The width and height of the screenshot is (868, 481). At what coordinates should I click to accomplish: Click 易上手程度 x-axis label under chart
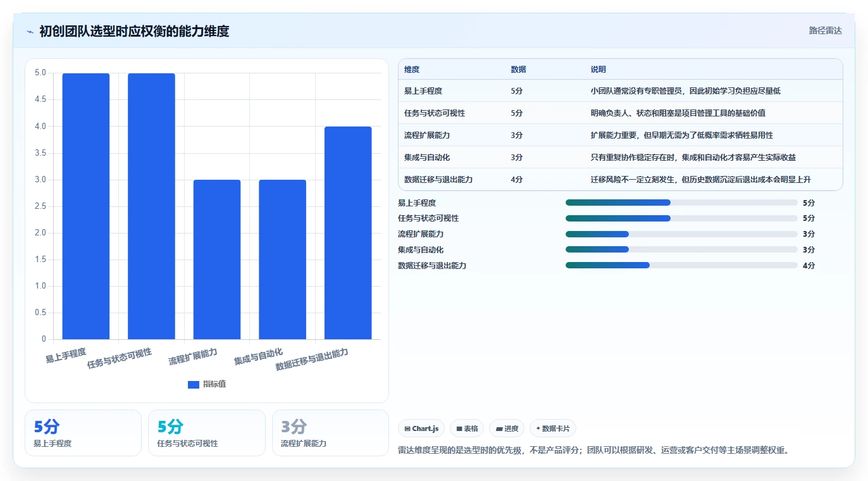tap(66, 356)
